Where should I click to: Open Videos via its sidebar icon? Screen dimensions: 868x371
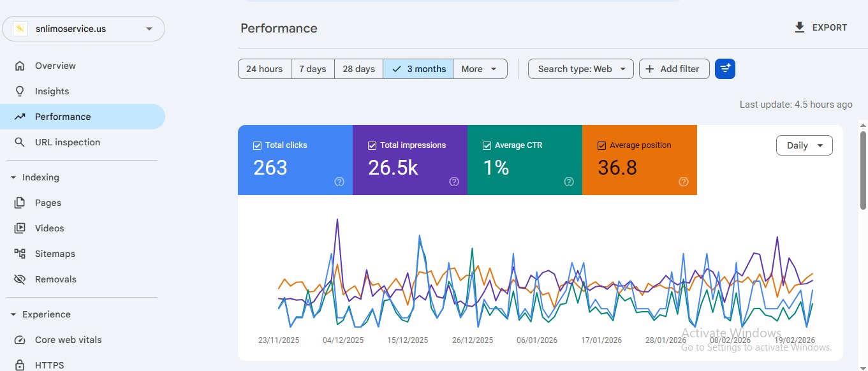tap(20, 228)
